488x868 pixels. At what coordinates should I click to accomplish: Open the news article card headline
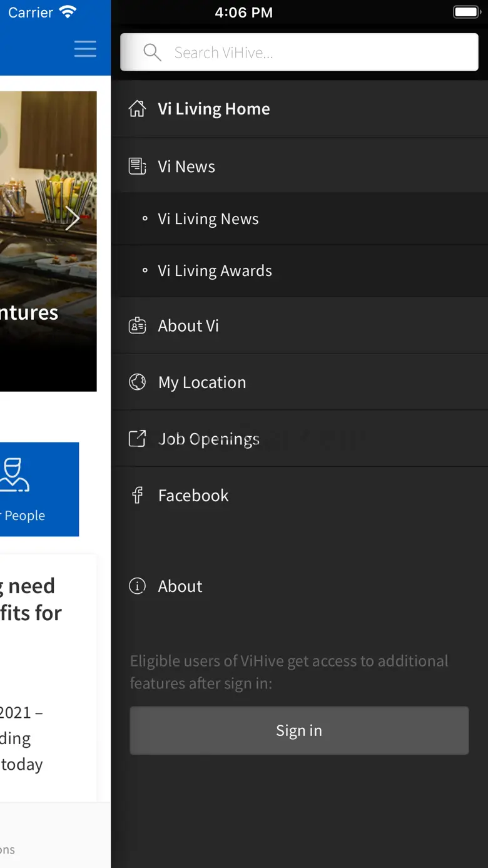click(x=31, y=600)
